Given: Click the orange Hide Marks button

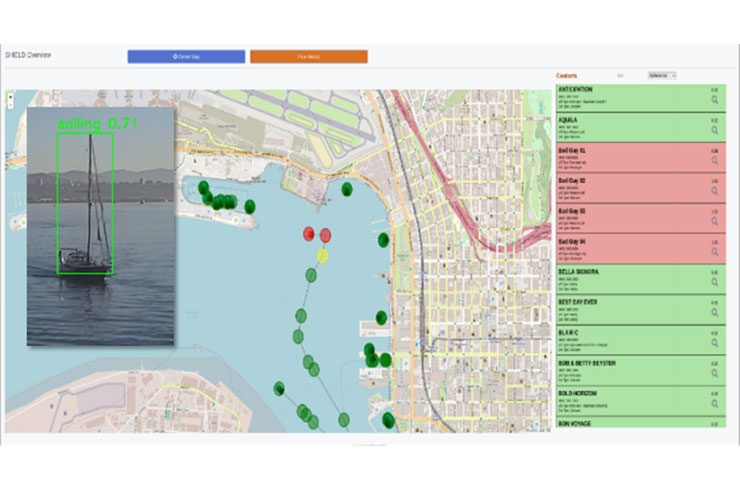Looking at the screenshot, I should [x=308, y=57].
